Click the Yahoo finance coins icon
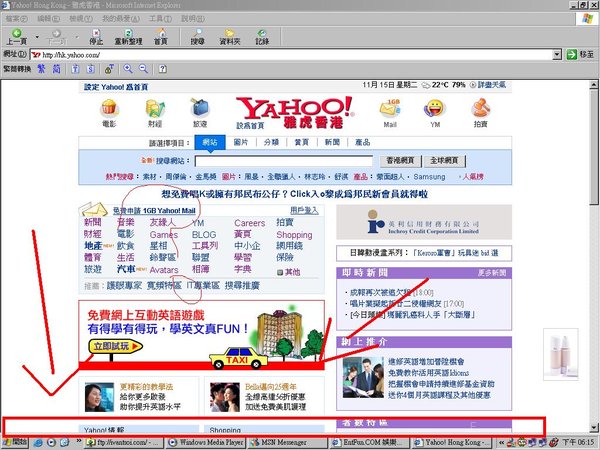 click(155, 108)
